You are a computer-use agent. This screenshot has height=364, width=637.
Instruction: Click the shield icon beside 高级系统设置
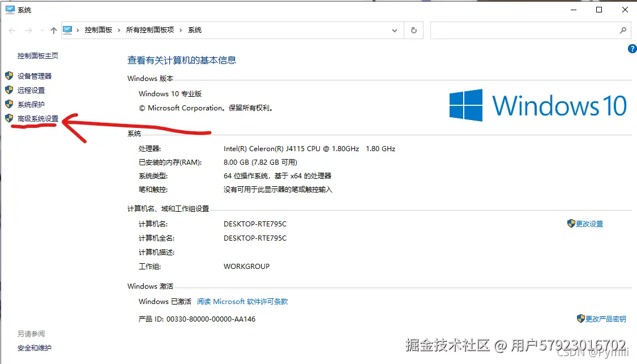9,118
